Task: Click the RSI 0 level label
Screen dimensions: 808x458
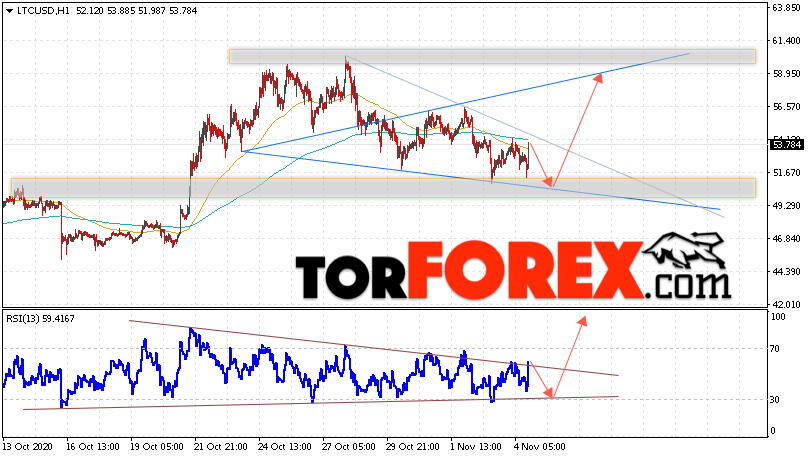Action: point(772,431)
